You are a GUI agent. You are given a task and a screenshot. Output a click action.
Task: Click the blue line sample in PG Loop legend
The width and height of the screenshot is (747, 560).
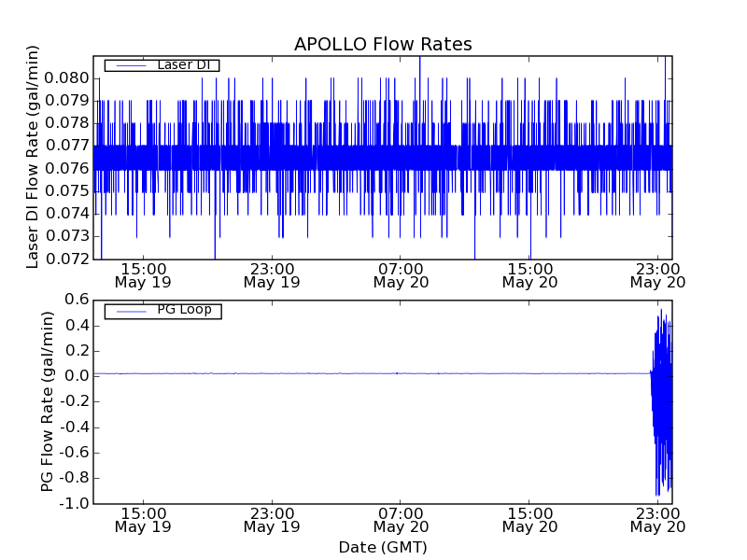(x=129, y=311)
